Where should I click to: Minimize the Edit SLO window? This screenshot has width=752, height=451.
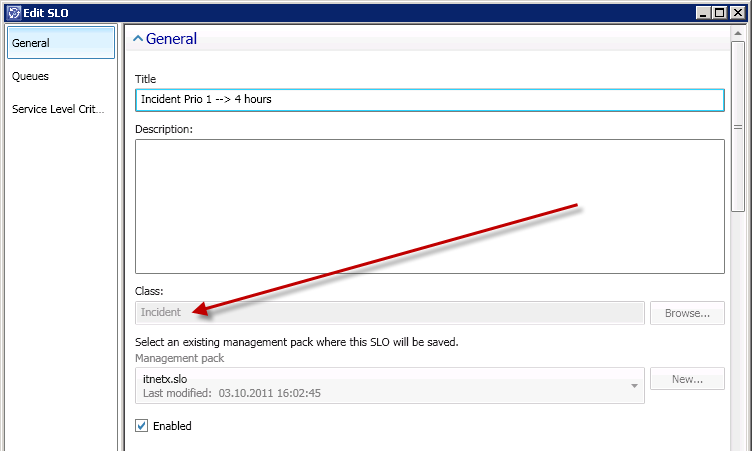706,11
